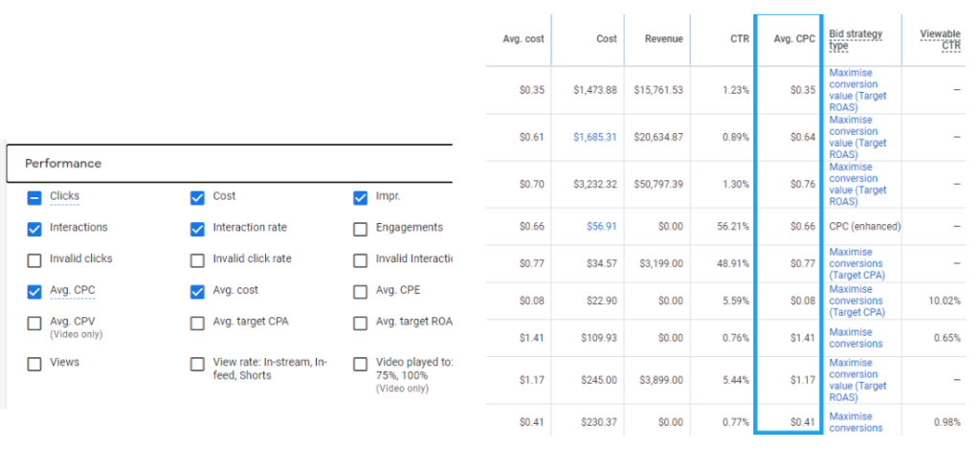
Task: Sort by the Avg. cost column header
Action: click(x=523, y=38)
